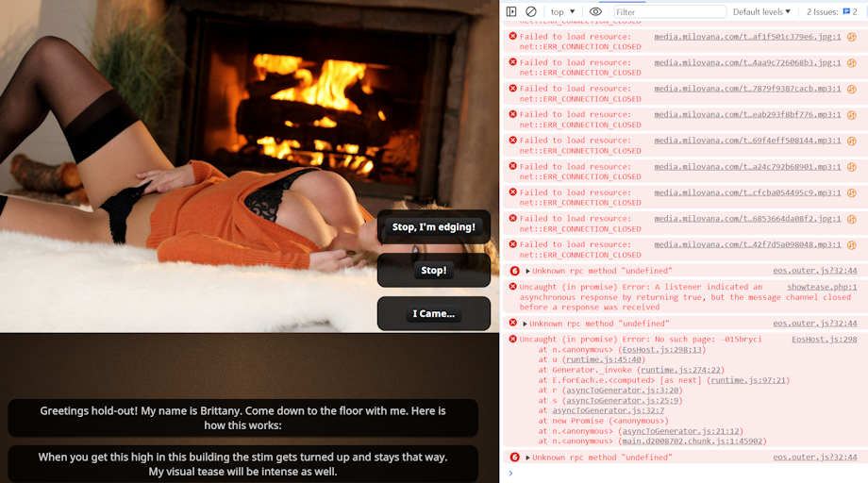868x483 pixels.
Task: Click error icon beside af1f501c379e6.jpg failure
Action: [x=512, y=36]
